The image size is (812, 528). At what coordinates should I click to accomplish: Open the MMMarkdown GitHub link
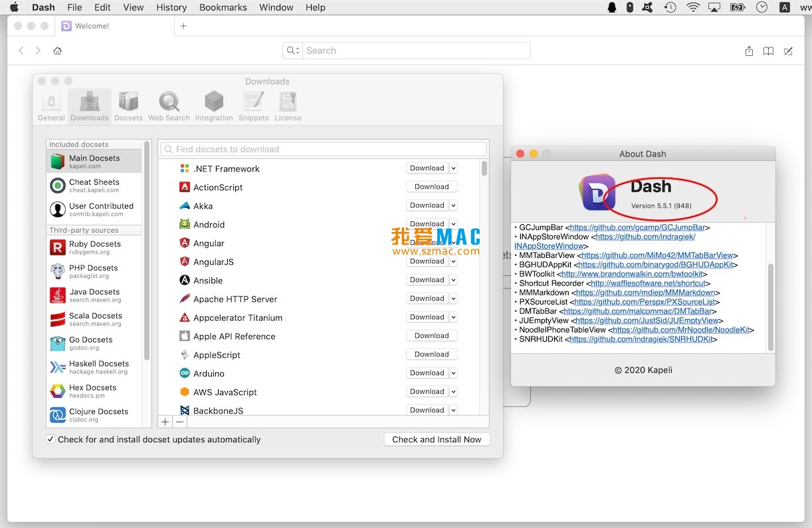click(645, 293)
